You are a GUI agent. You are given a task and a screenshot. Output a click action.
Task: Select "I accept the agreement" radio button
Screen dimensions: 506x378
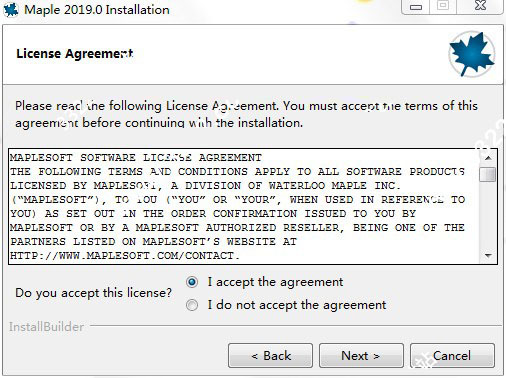tap(192, 282)
